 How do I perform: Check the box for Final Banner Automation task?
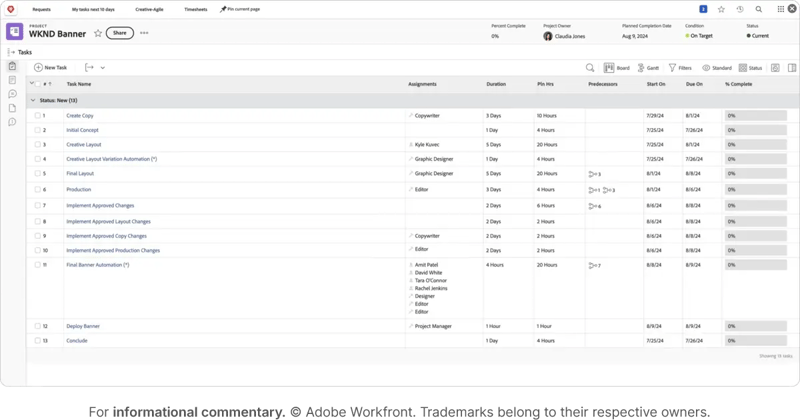(37, 265)
